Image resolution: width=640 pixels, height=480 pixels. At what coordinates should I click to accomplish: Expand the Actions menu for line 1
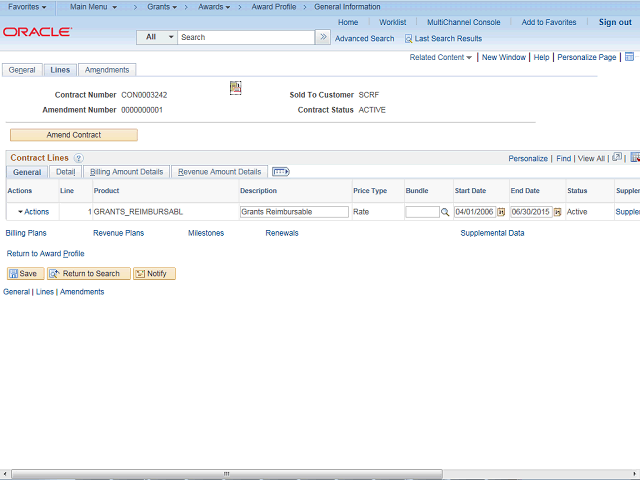(x=33, y=212)
